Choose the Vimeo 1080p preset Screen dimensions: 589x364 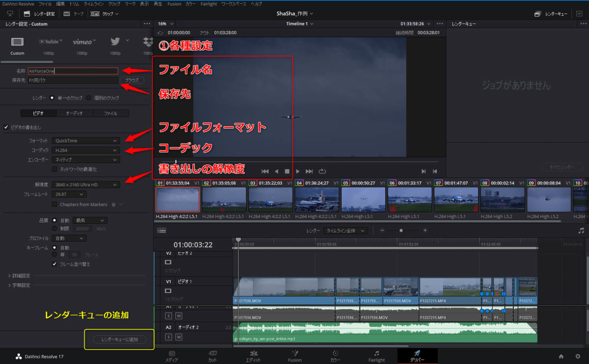point(82,42)
